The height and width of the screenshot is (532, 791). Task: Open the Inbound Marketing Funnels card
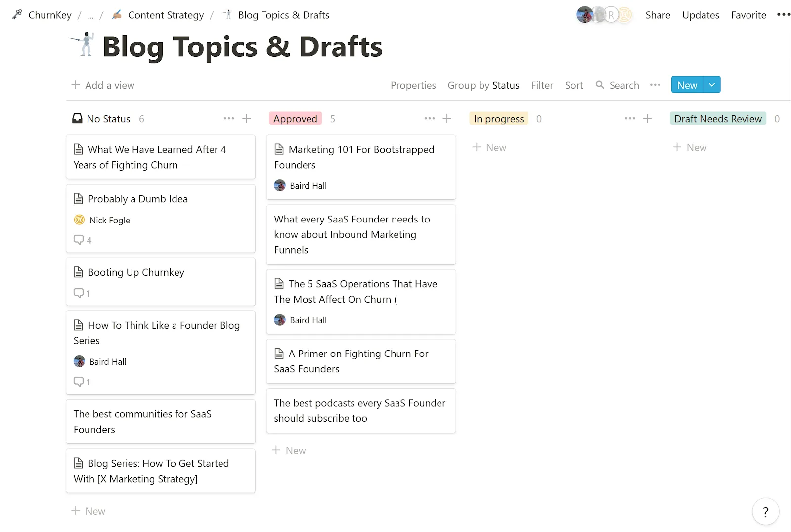coord(361,234)
